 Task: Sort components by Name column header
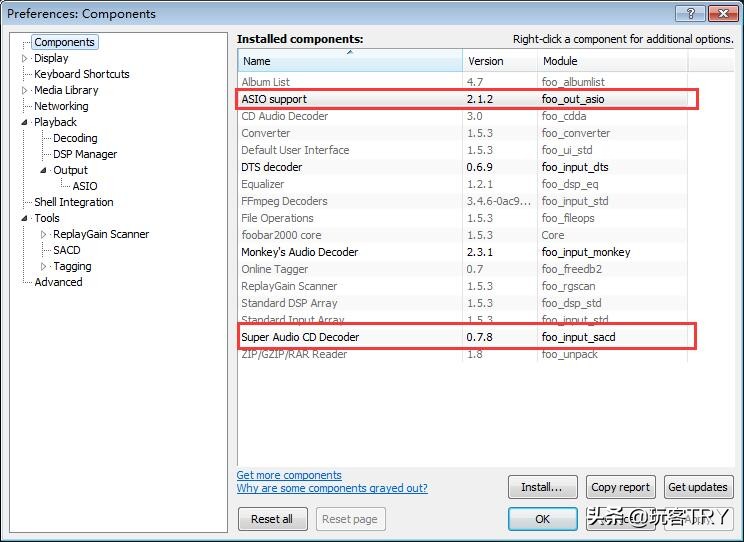click(x=350, y=61)
